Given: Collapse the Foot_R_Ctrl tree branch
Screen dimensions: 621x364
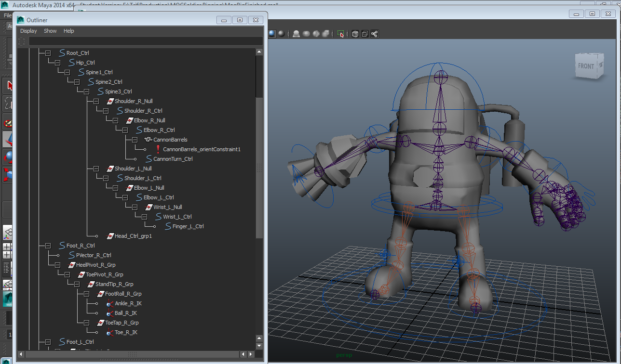Looking at the screenshot, I should (48, 246).
